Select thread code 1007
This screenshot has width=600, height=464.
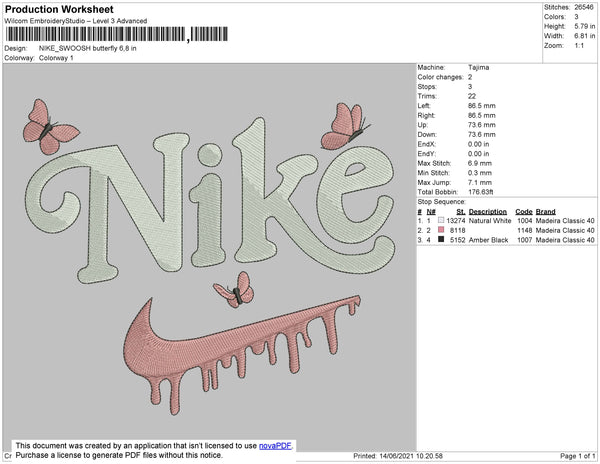525,240
